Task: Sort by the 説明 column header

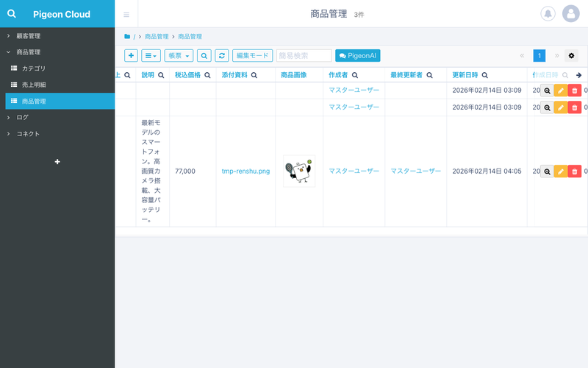Action: point(148,75)
